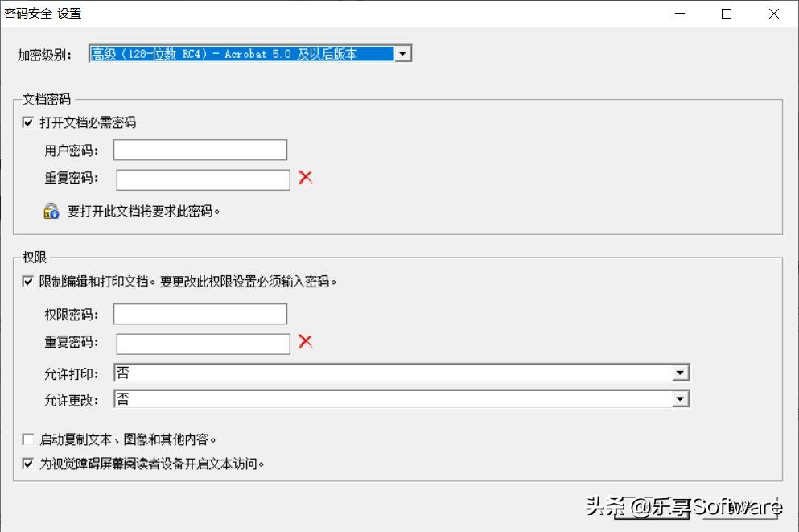Focus the 权限密码 input field
The height and width of the screenshot is (532, 799).
point(200,314)
